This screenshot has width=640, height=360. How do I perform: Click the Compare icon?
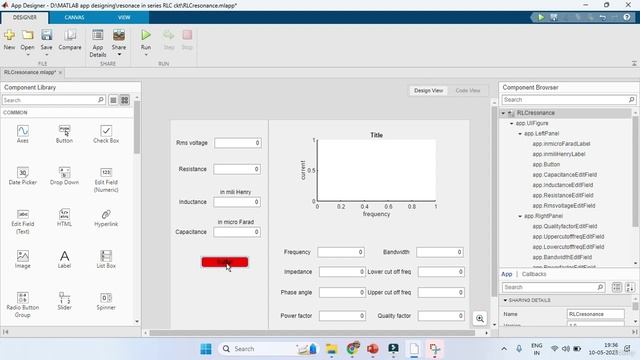[x=70, y=35]
